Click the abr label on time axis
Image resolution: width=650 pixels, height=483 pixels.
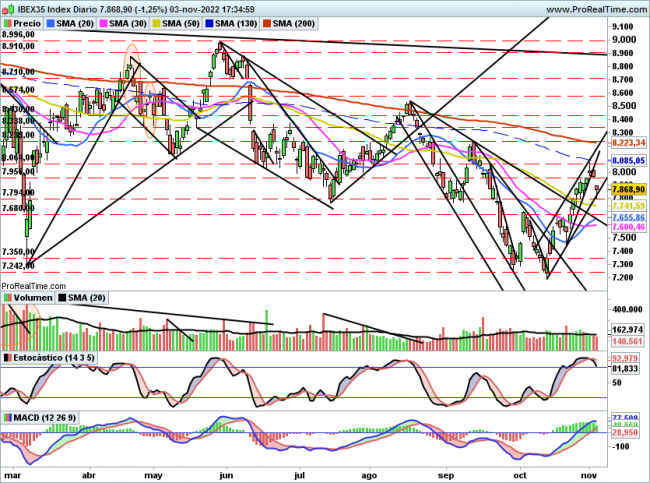coord(89,475)
